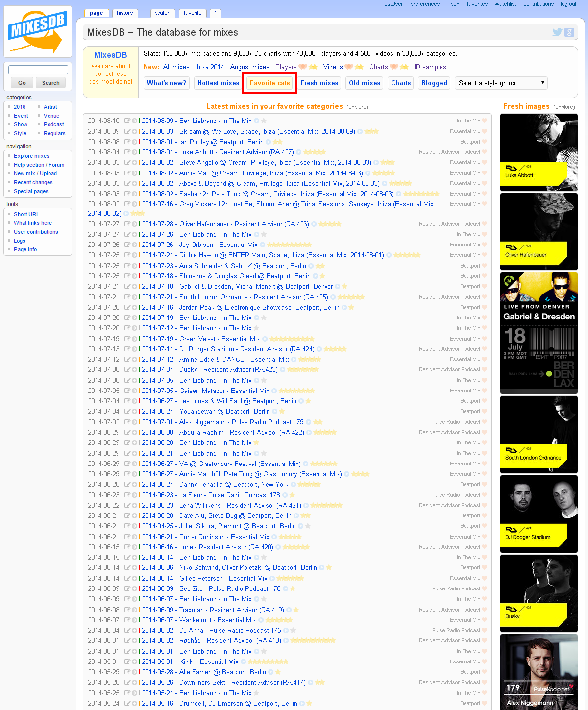Toggle Beatport heart on Ian Pooley row
This screenshot has height=710, width=588.
tap(484, 142)
